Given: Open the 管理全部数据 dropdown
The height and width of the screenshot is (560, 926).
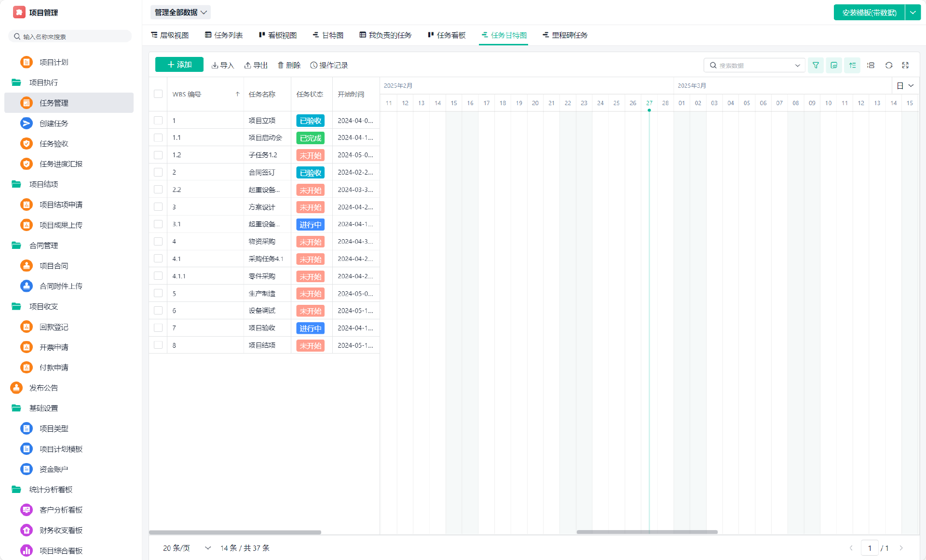Looking at the screenshot, I should [180, 13].
